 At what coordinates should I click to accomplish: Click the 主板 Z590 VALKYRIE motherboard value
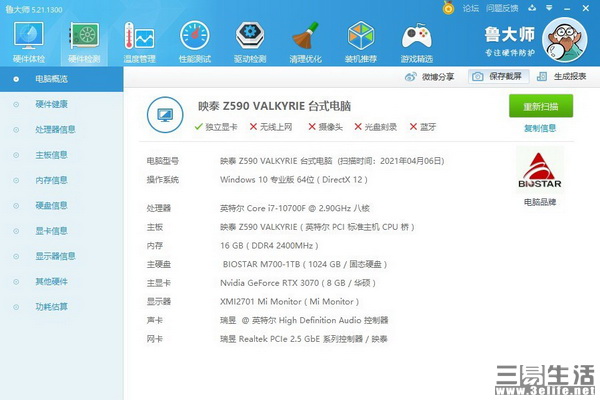317,227
